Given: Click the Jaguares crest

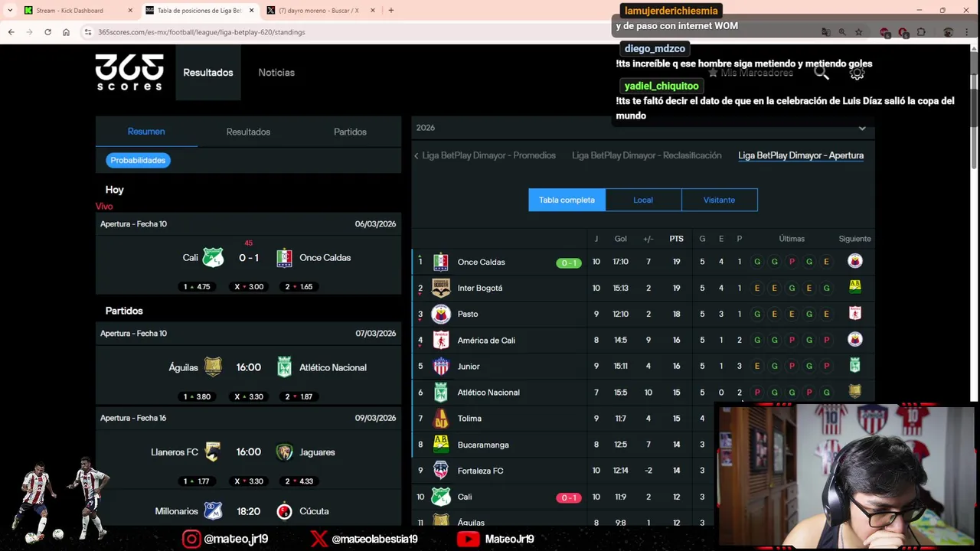Looking at the screenshot, I should [x=284, y=452].
